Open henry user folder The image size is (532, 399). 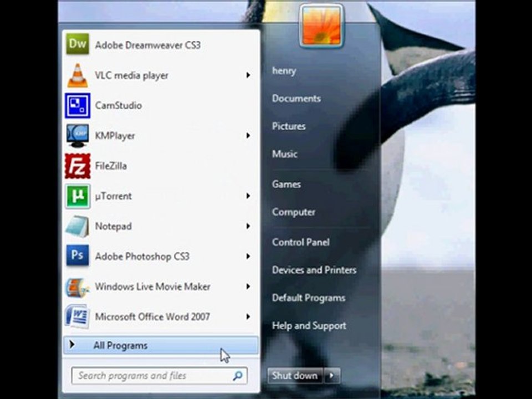click(284, 70)
